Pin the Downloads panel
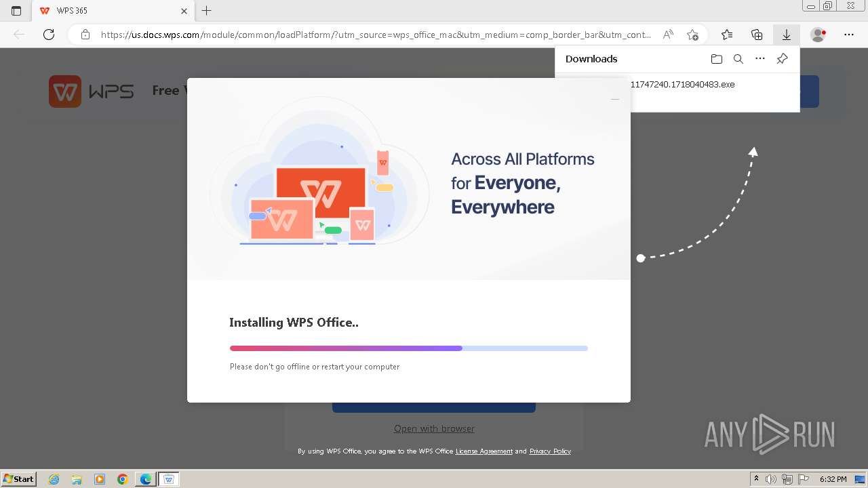The width and height of the screenshot is (868, 488). (x=782, y=59)
